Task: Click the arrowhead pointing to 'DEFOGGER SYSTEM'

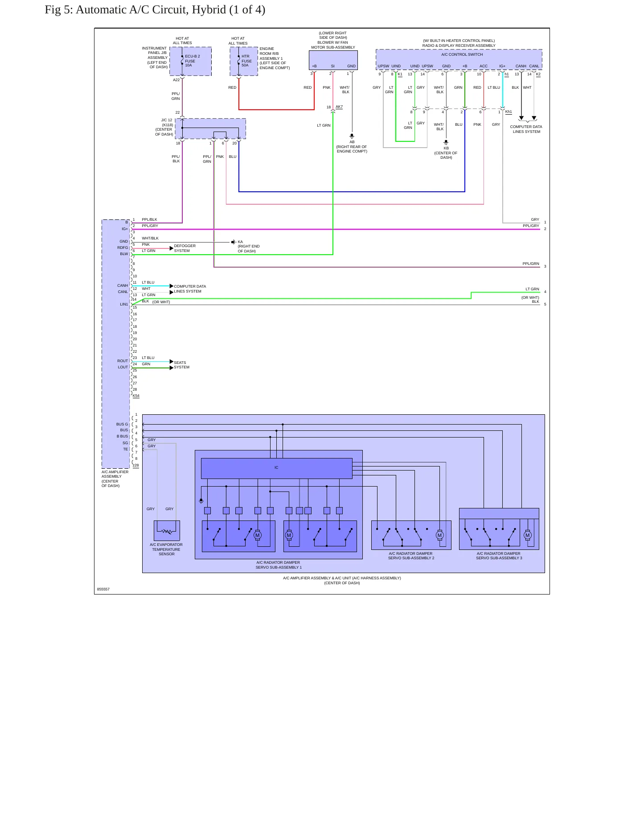Action: [x=172, y=248]
